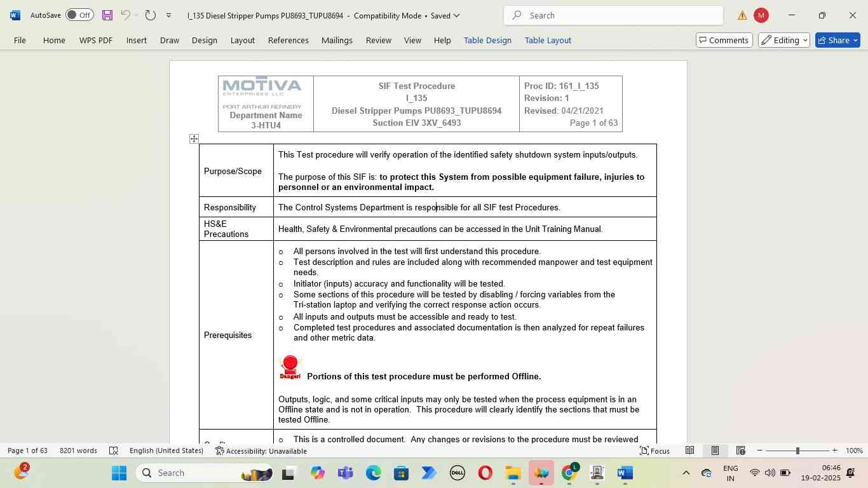Click the proofing check icon in status bar

114,451
